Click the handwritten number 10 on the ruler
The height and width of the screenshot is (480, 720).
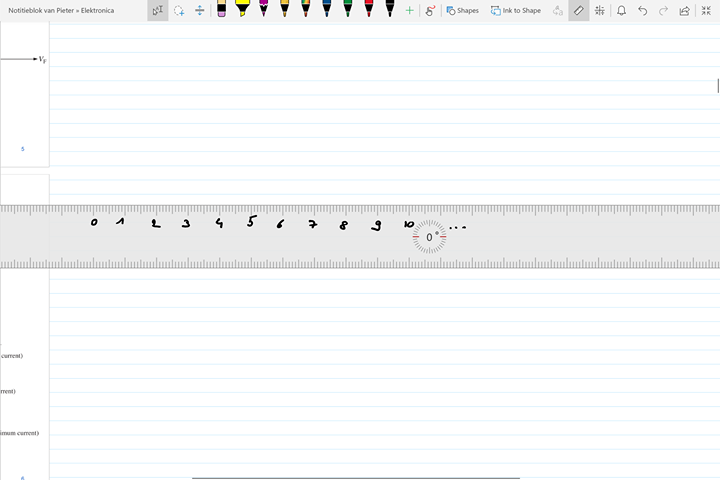click(x=409, y=224)
